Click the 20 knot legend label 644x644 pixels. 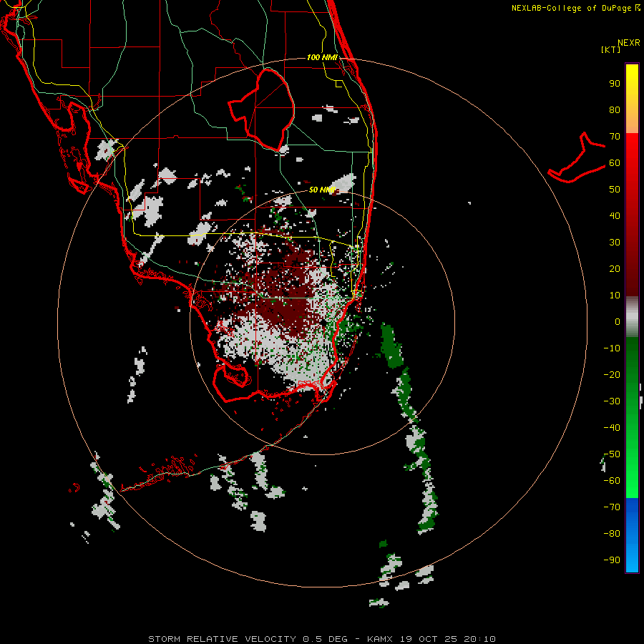pyautogui.click(x=615, y=269)
